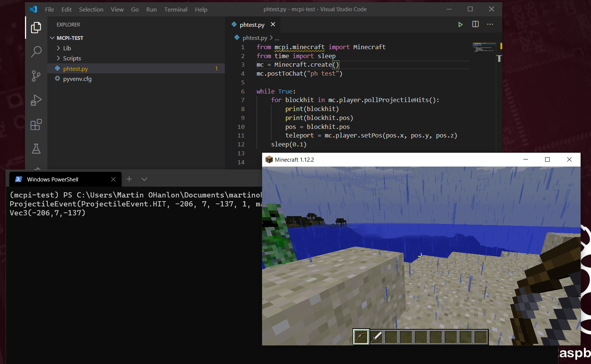
Task: Click the Minecraft window crafting-table icon
Action: (x=269, y=159)
